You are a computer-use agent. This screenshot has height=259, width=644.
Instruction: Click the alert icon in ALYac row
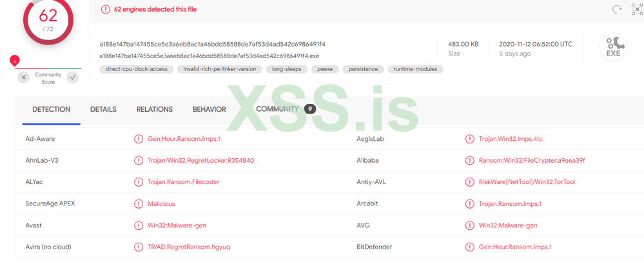(x=139, y=182)
